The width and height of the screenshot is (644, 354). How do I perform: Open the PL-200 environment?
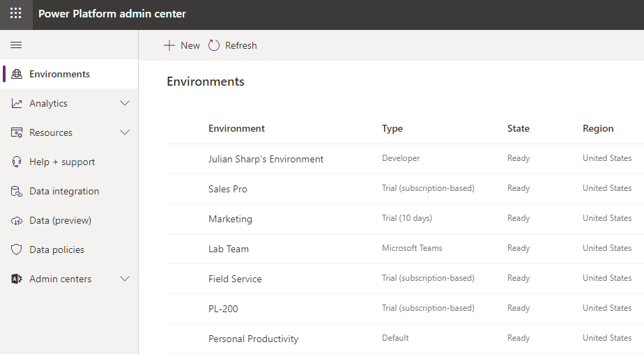(223, 309)
